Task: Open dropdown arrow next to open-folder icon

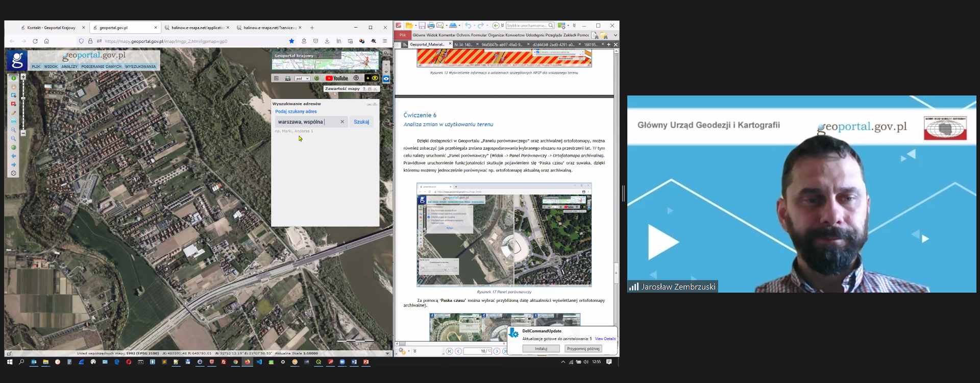Action: point(415,26)
